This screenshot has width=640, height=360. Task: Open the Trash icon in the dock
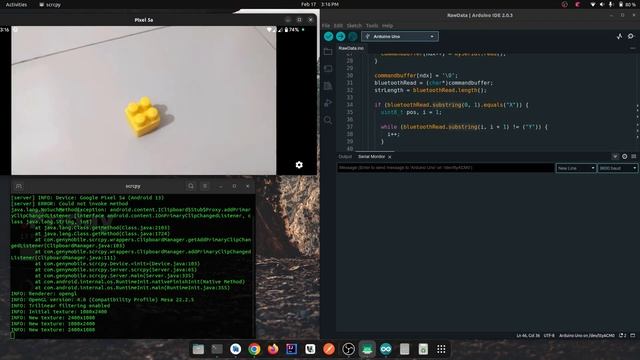click(x=423, y=349)
